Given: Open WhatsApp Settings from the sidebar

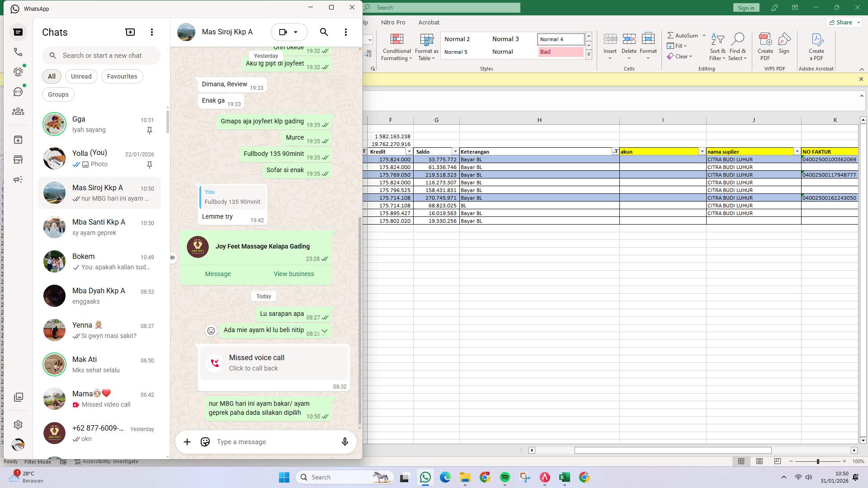Looking at the screenshot, I should 18,424.
